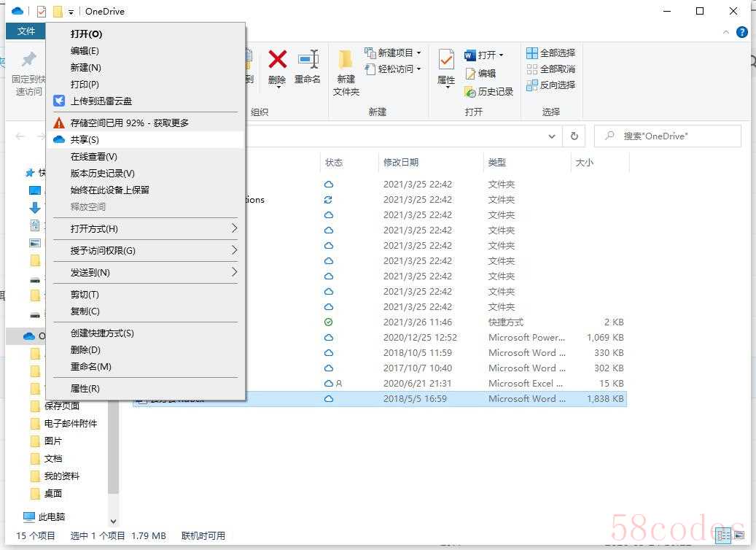Click 全部选择 to select all items
This screenshot has width=756, height=550.
pos(550,53)
